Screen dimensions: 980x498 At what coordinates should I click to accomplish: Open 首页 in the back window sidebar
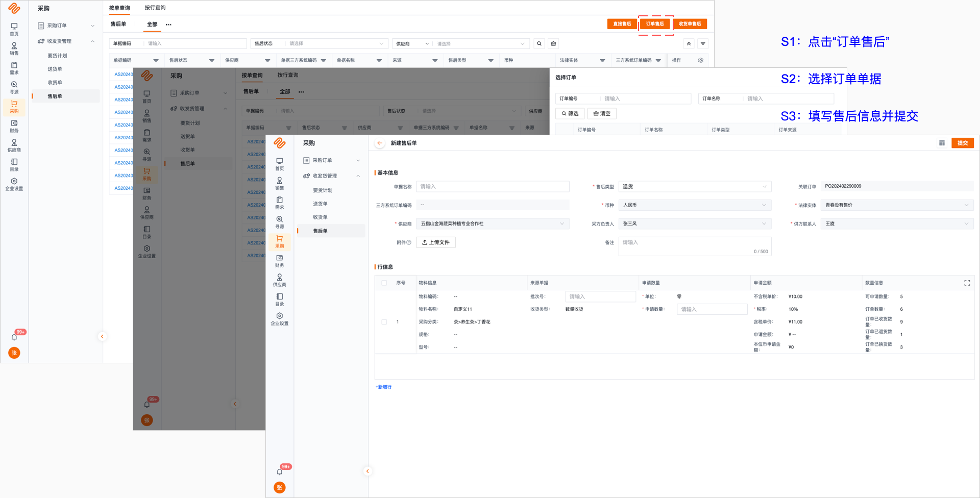tap(14, 29)
